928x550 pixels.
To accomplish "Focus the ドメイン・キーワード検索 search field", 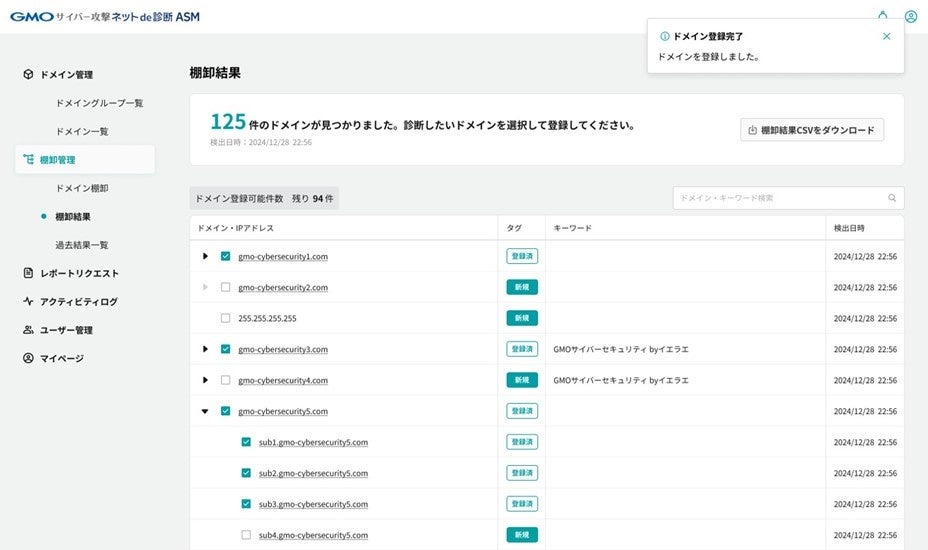I will pos(780,198).
